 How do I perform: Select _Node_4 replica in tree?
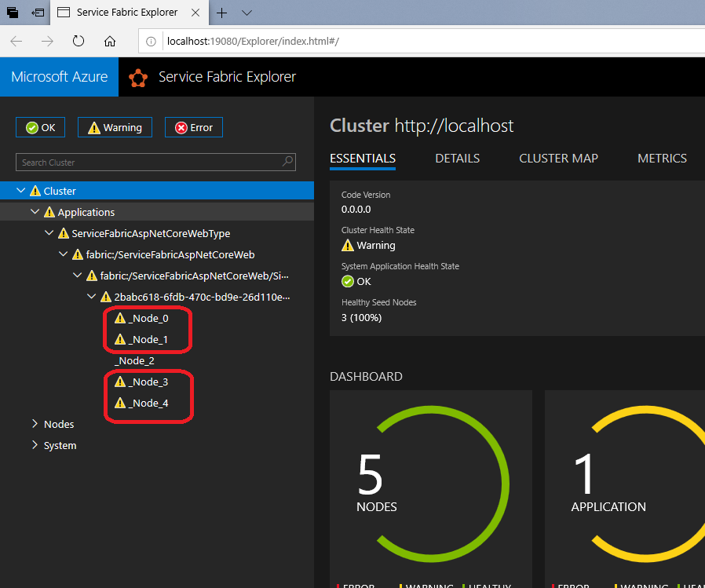(x=149, y=403)
